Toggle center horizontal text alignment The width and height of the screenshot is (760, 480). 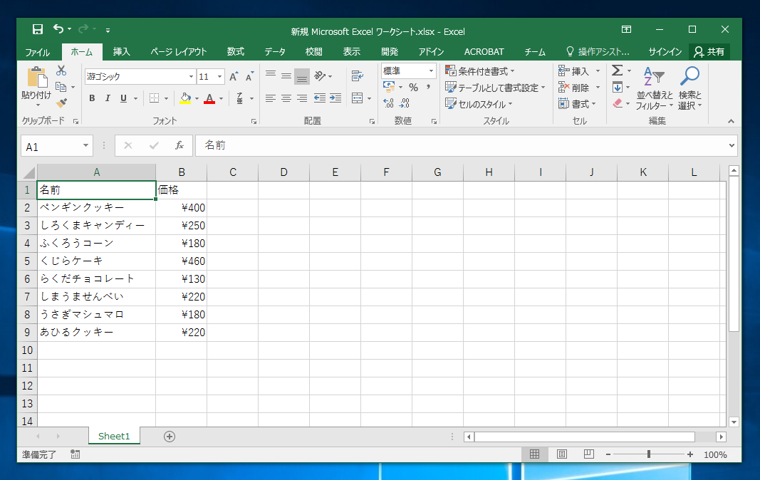pyautogui.click(x=286, y=98)
